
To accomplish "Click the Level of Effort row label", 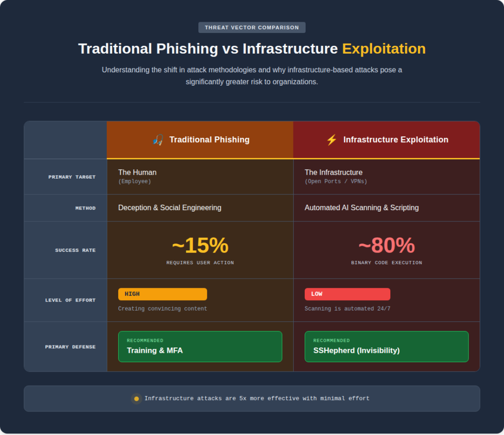I will coord(70,300).
